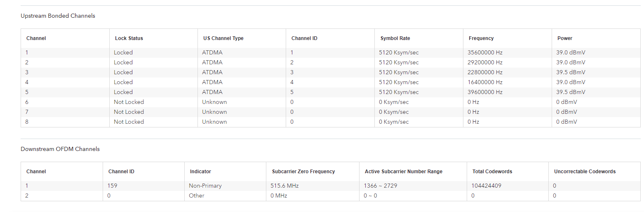The image size is (644, 212).
Task: Click the Symbol Rate column header
Action: coord(395,38)
